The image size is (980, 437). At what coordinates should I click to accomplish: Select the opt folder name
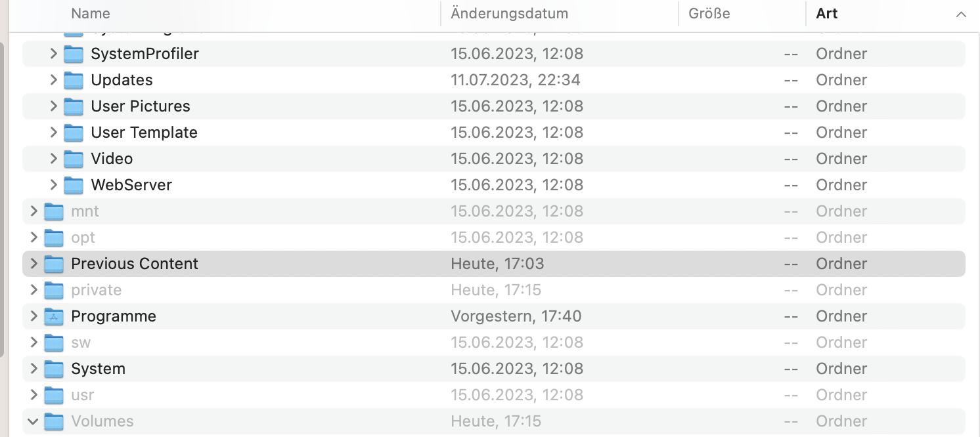83,238
